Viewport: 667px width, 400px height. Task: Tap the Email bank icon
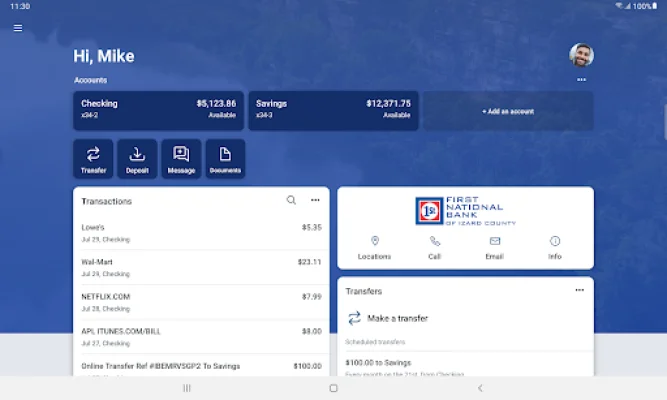pos(495,247)
